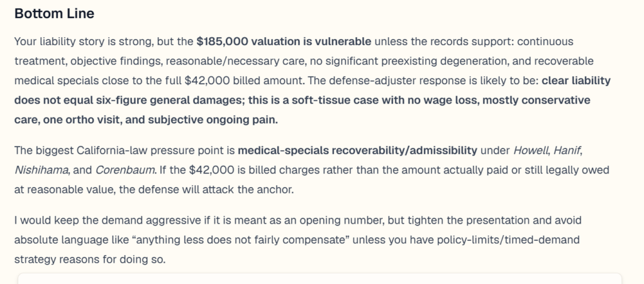The height and width of the screenshot is (284, 644).
Task: Select the bold "$185,000 valuation is vulnerable" text
Action: pyautogui.click(x=284, y=41)
